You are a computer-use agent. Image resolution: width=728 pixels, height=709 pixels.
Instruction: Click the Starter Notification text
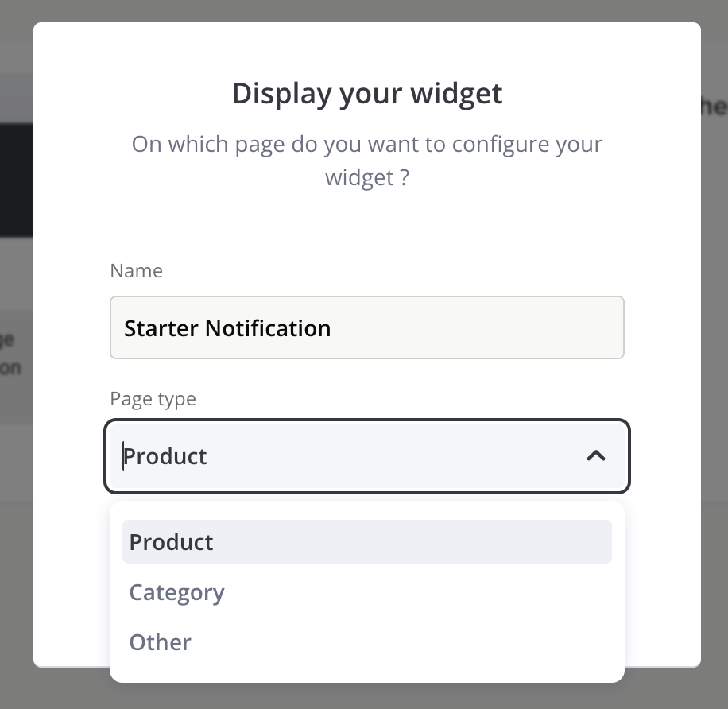pos(227,327)
